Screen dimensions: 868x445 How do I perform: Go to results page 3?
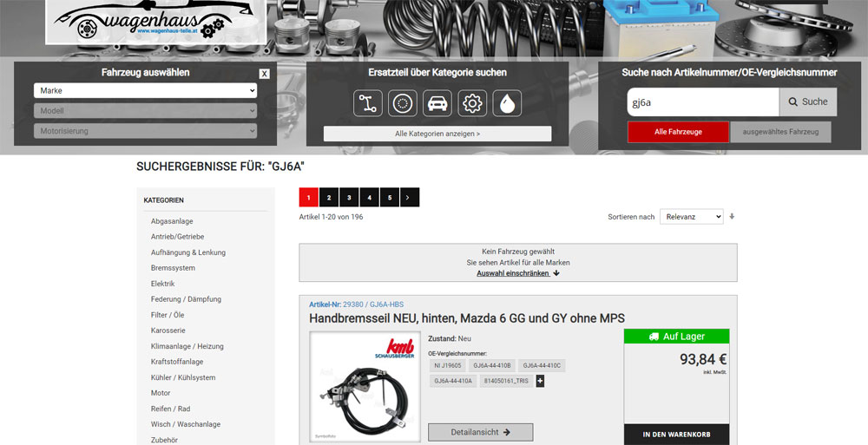[x=349, y=198]
